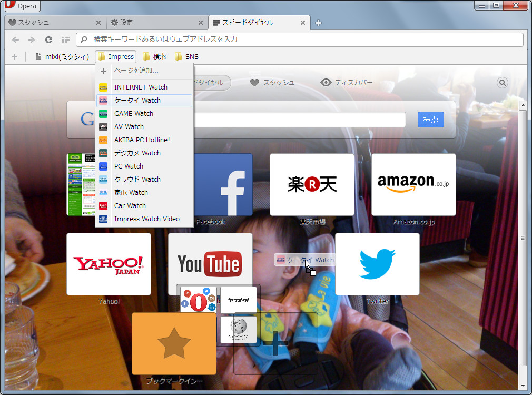532x395 pixels.
Task: Click the Google search field on Speed Dial
Action: click(x=299, y=120)
